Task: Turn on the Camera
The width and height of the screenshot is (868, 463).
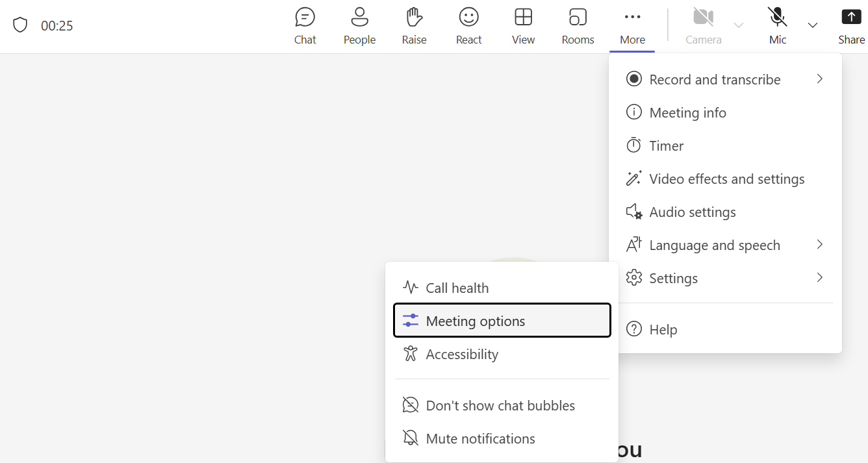Action: click(x=704, y=26)
